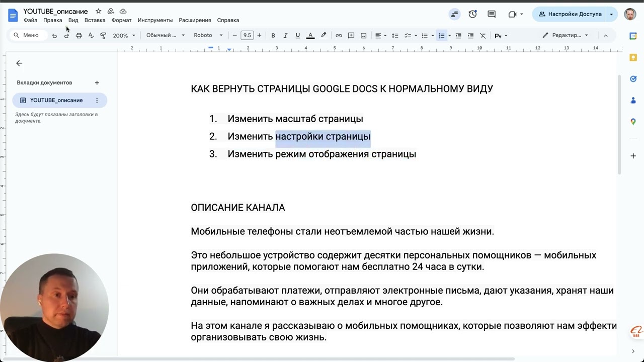Viewport: 644px width, 362px height.
Task: Open Google Tasks in side panel
Action: 633,79
